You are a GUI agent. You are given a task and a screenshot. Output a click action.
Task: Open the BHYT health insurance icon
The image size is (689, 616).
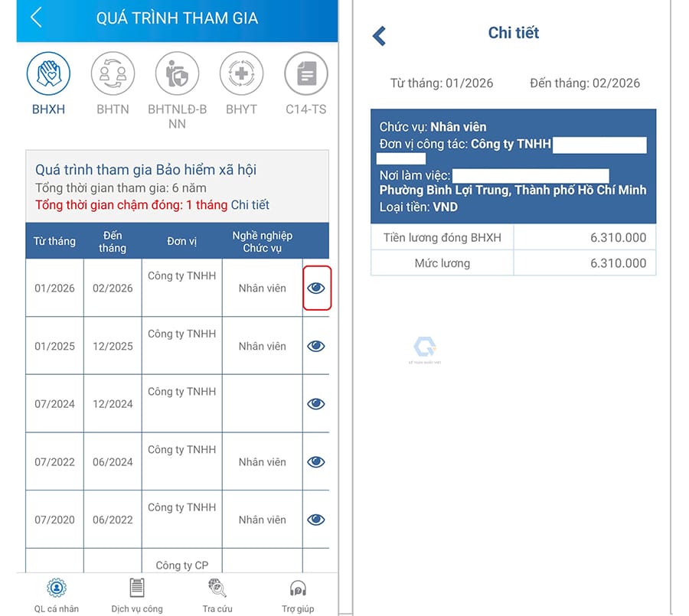[241, 74]
